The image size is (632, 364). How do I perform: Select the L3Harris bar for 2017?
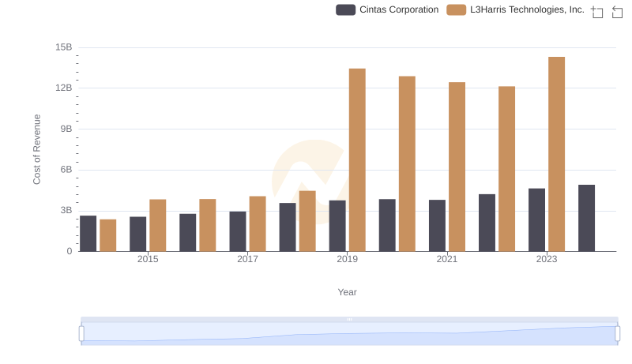click(258, 224)
